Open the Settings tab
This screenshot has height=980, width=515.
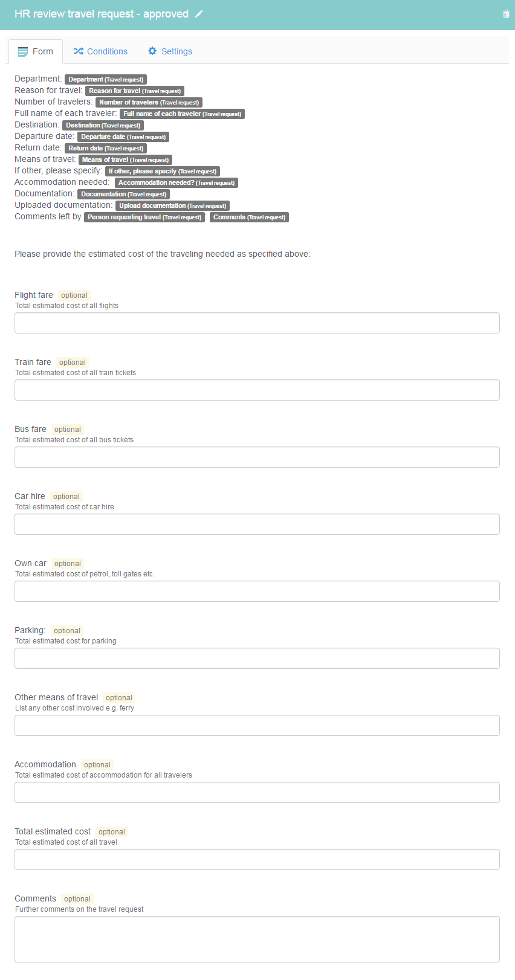[170, 51]
